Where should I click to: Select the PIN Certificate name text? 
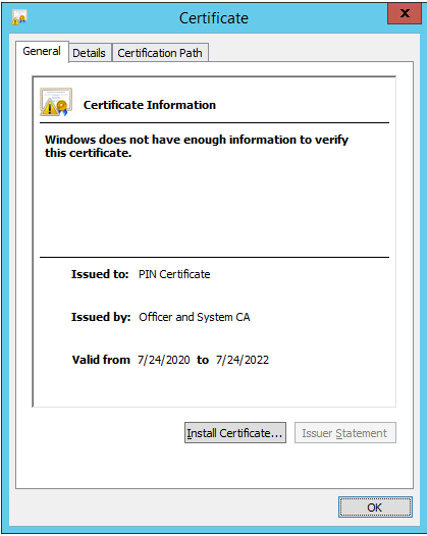coord(174,274)
